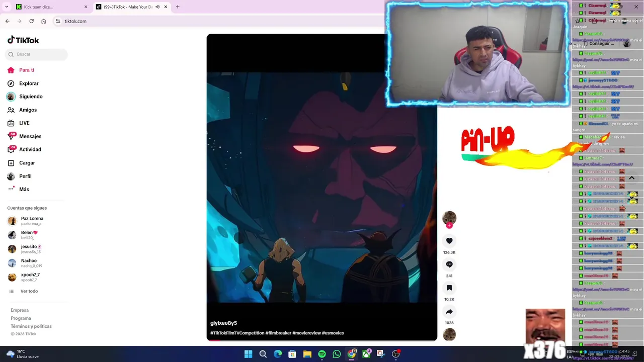Open the #filmbreaker hashtag

click(278, 333)
